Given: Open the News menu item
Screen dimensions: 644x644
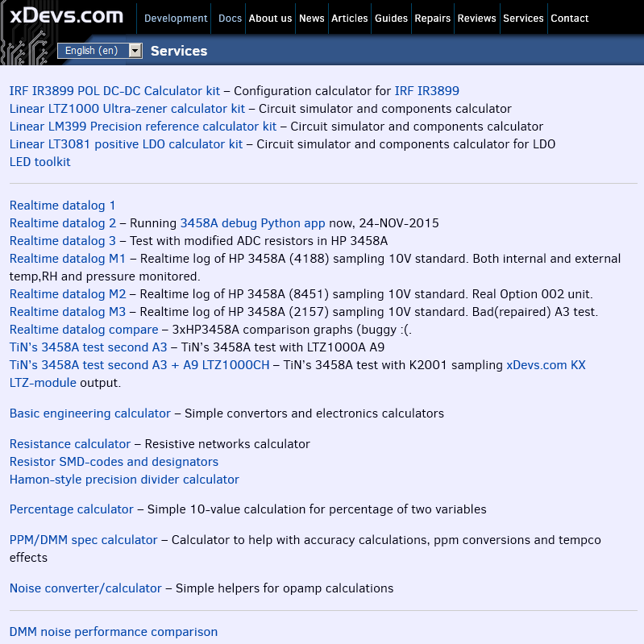Looking at the screenshot, I should coord(312,19).
